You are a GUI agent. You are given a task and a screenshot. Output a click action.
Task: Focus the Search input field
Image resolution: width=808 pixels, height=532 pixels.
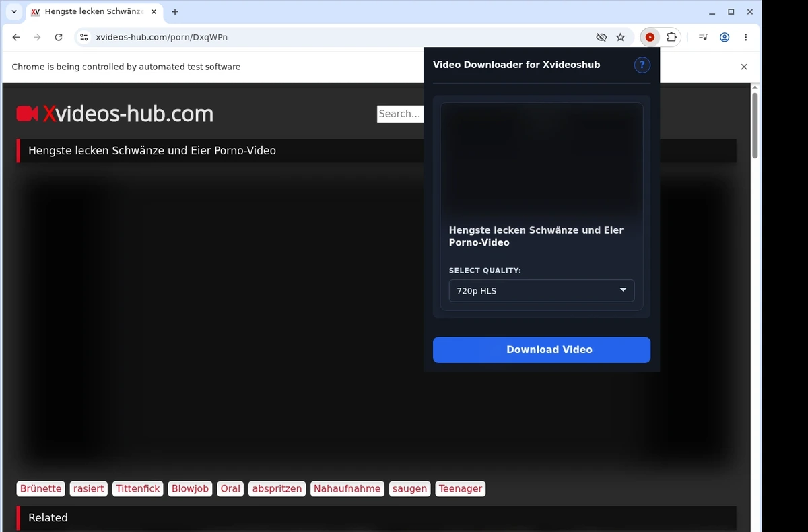pos(400,114)
